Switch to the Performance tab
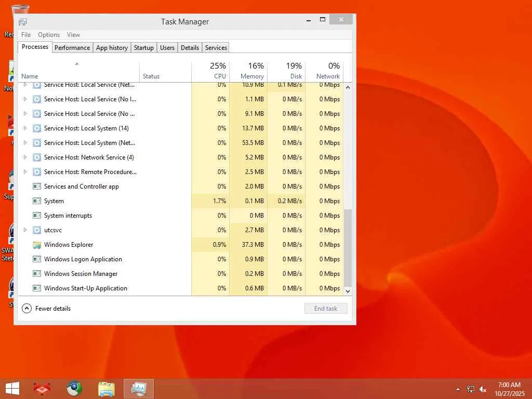The width and height of the screenshot is (532, 399). 72,48
